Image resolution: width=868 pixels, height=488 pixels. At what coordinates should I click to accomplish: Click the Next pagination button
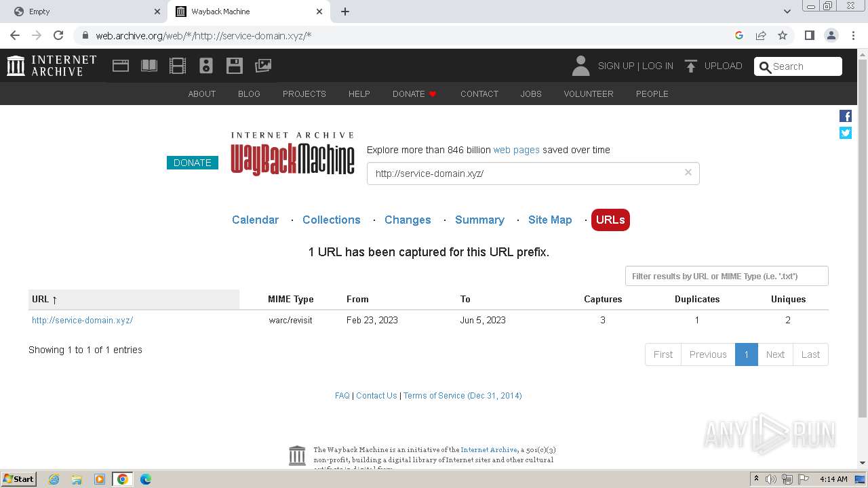pos(775,354)
